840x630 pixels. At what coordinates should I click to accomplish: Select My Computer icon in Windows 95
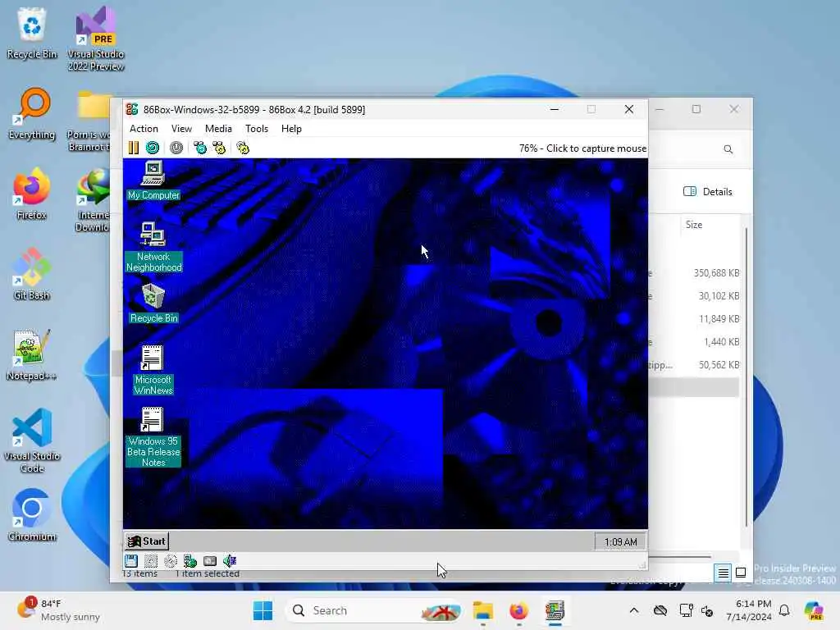pyautogui.click(x=153, y=180)
